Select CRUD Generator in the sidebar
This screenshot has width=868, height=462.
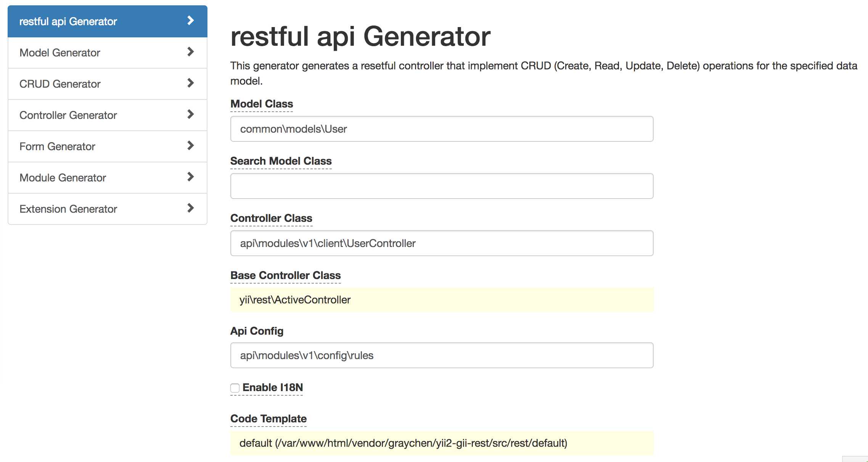click(108, 84)
